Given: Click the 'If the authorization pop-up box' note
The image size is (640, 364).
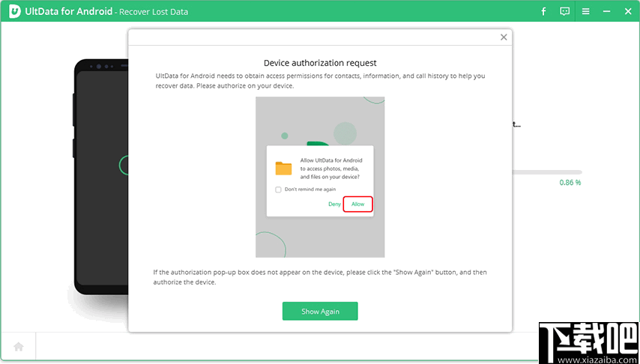Looking at the screenshot, I should point(320,277).
